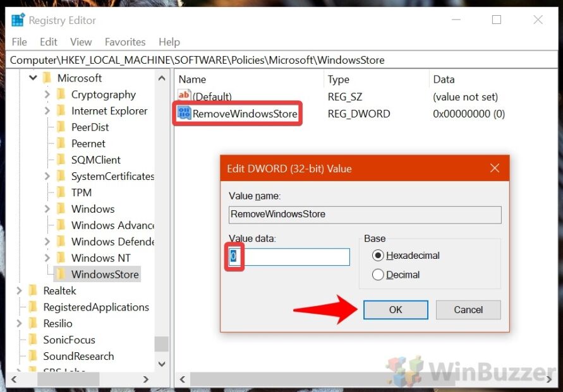
Task: Click the Windows NT folder icon
Action: pyautogui.click(x=61, y=258)
